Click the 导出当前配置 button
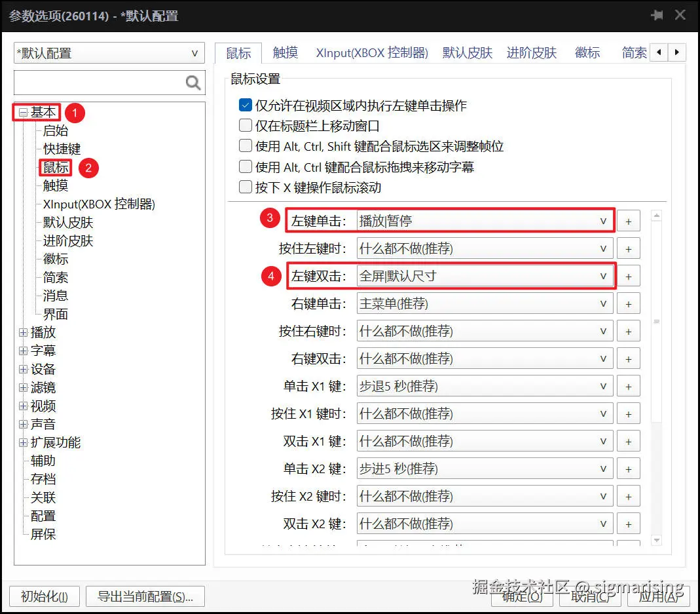This screenshot has width=700, height=614. point(145,596)
